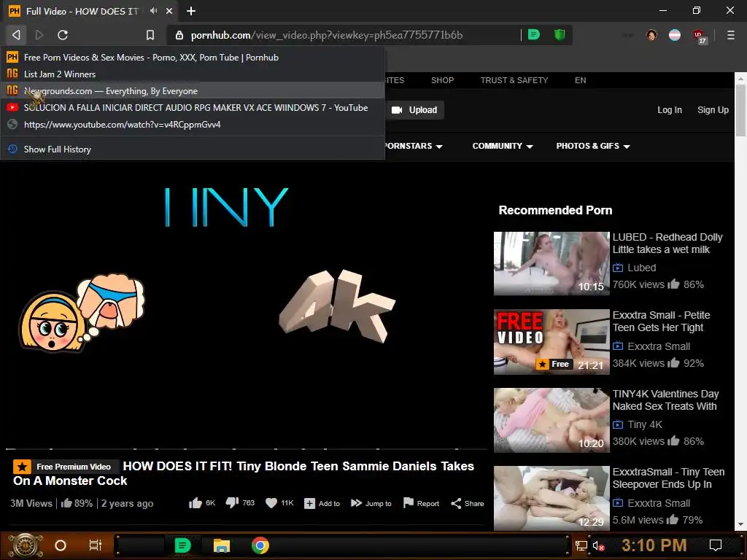This screenshot has width=747, height=560.
Task: Open the SHOP link in top bar
Action: pyautogui.click(x=442, y=80)
